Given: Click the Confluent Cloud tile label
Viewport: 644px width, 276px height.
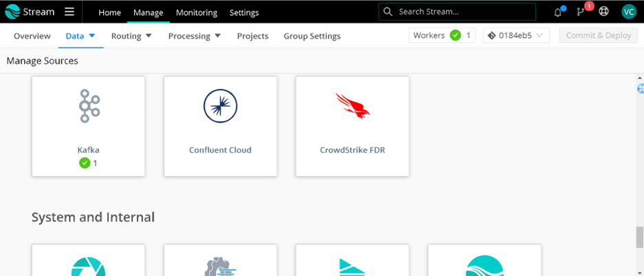Looking at the screenshot, I should 220,150.
